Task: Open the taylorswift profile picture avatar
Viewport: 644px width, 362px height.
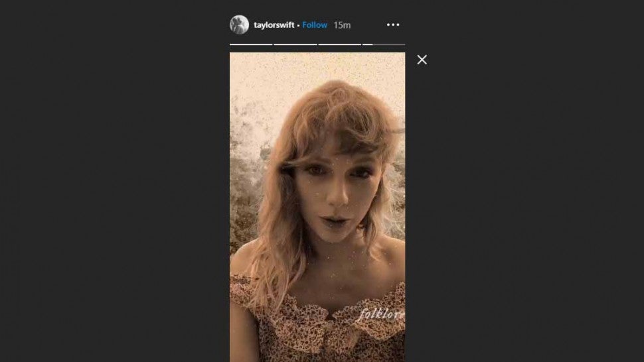Action: (239, 25)
